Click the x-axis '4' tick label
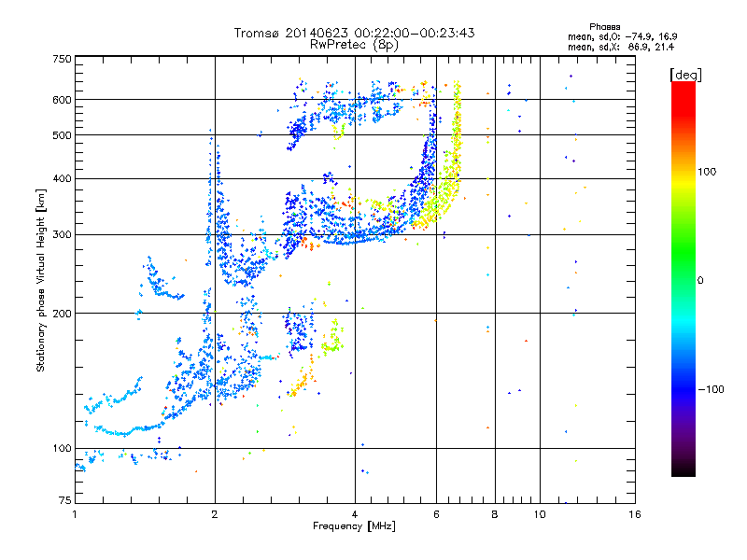Image resolution: width=747 pixels, height=560 pixels. pos(355,514)
